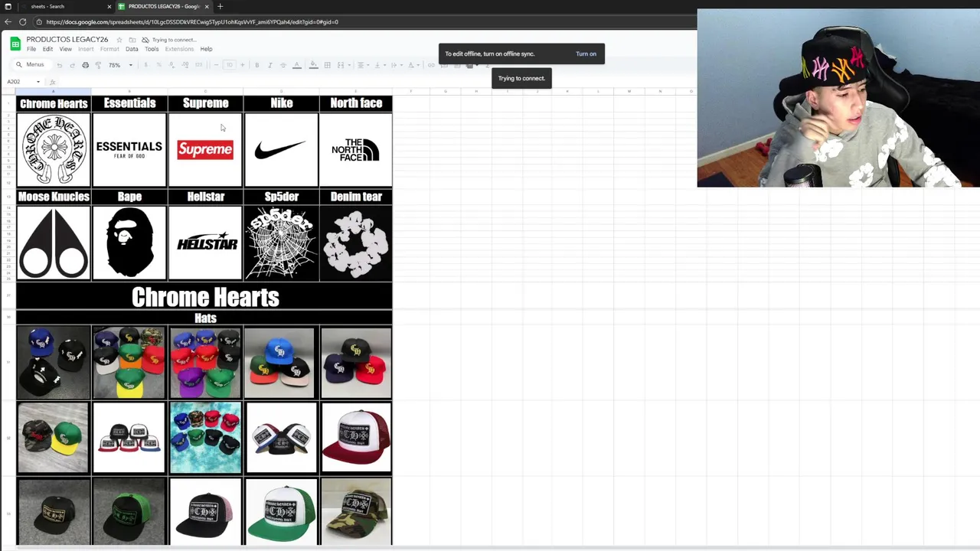Click the browser address bar URL
The image size is (980, 551).
(191, 21)
